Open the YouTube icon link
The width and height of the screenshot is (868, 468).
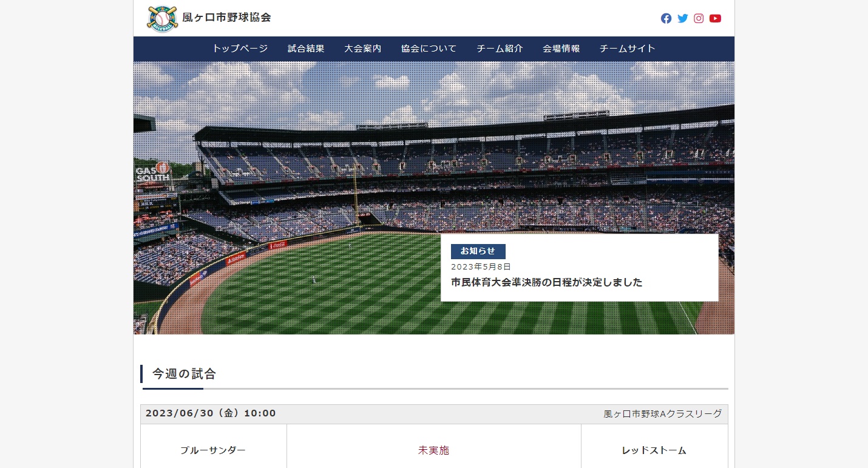click(715, 18)
